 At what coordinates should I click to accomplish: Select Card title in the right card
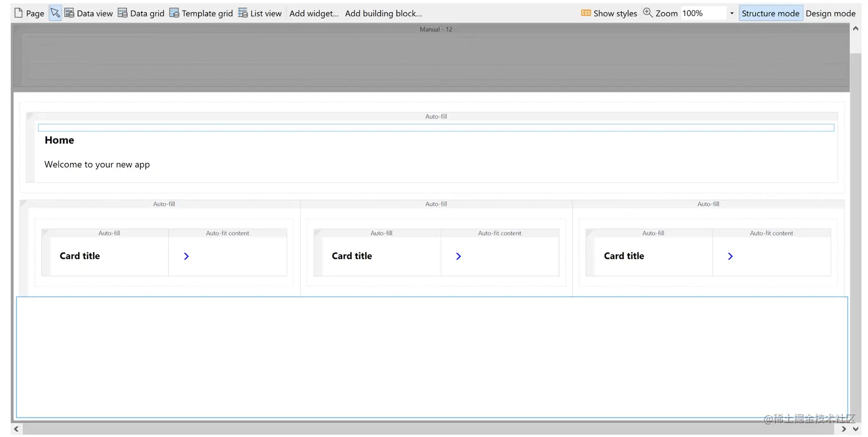pos(624,256)
